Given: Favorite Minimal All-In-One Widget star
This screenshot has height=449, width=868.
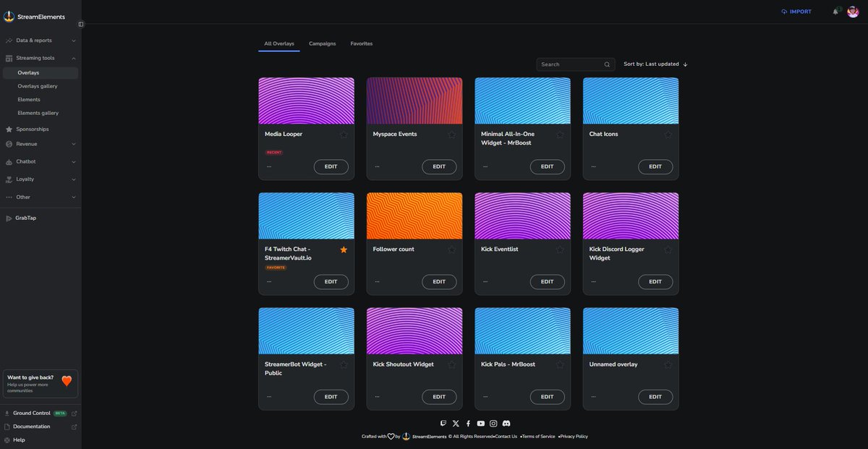Looking at the screenshot, I should (560, 134).
